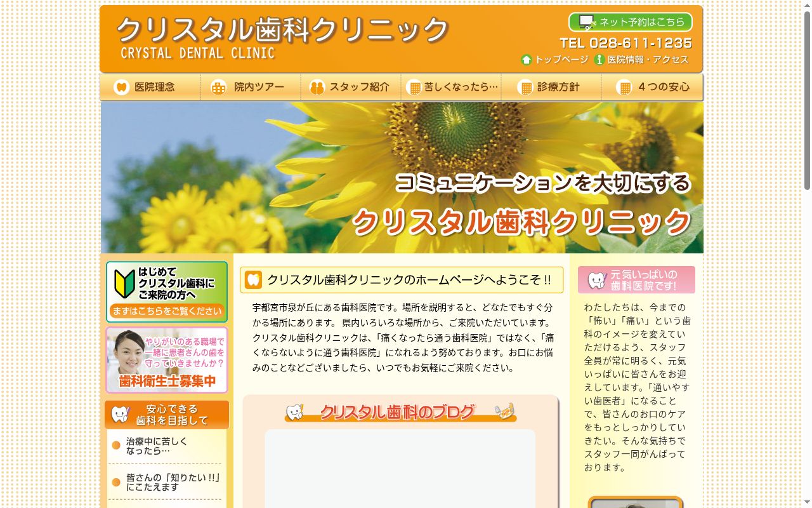Click tooth icon in 元気いっぱいの歯科医院です header
This screenshot has width=812, height=508.
pos(596,280)
